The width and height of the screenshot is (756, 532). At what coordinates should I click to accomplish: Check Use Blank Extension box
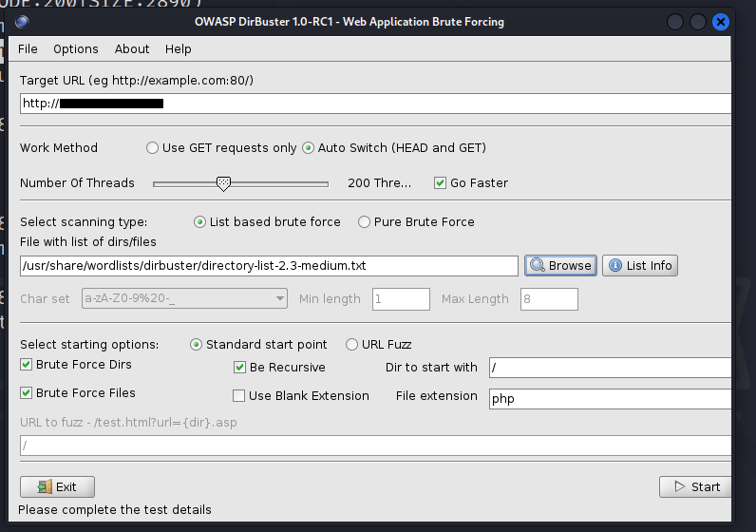(240, 396)
